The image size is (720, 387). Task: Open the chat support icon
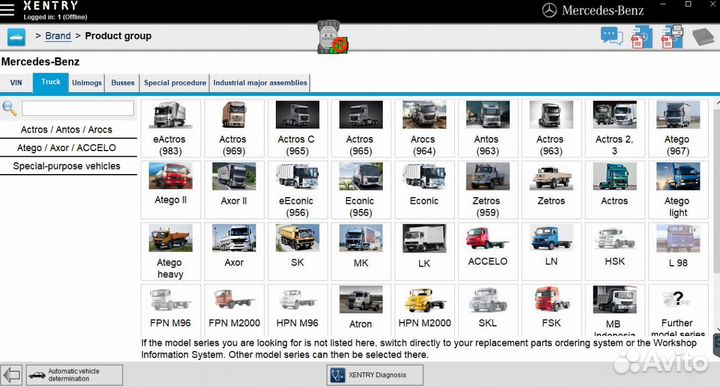coord(612,36)
